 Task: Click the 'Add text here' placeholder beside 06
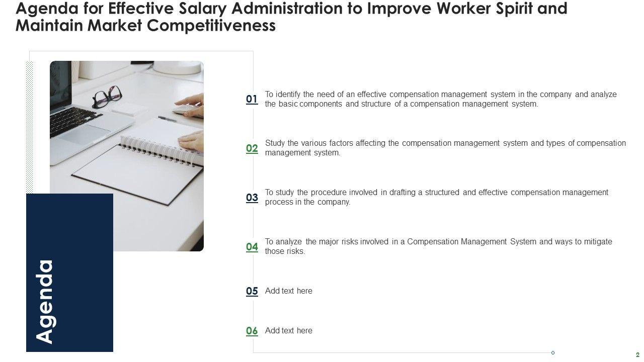pos(288,331)
